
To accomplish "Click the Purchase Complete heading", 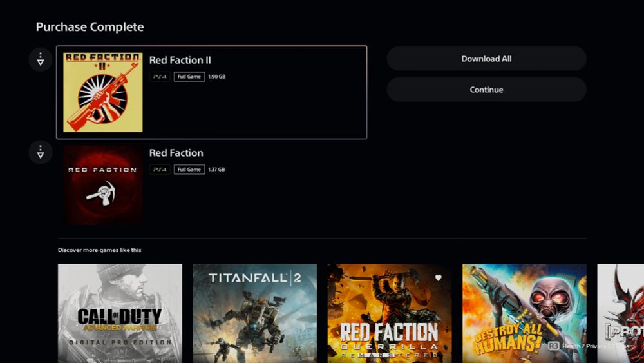I will [90, 26].
